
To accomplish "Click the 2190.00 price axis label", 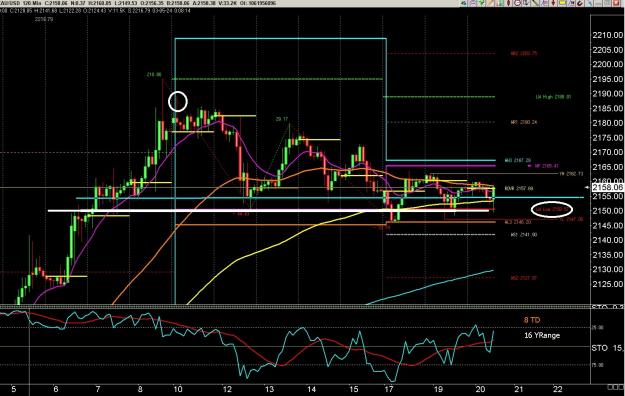I will [x=608, y=94].
